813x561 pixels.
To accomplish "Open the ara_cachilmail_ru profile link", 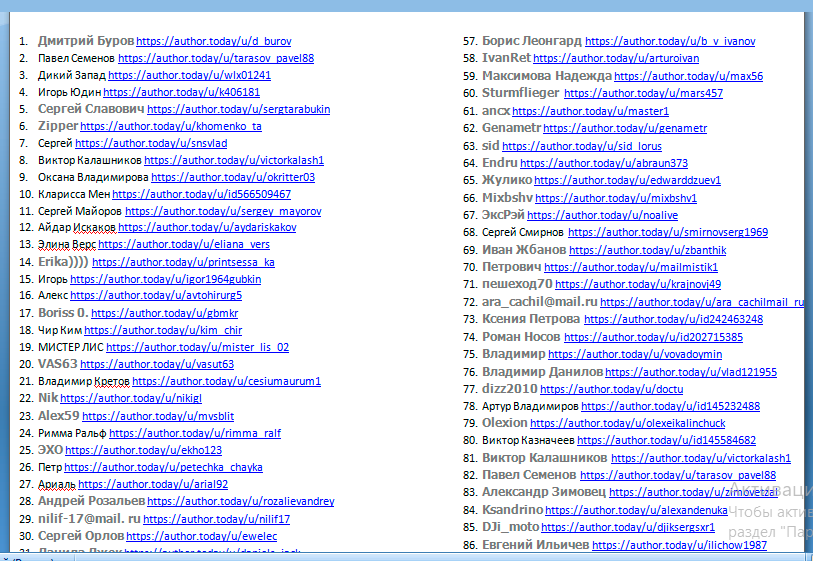I will (x=716, y=302).
